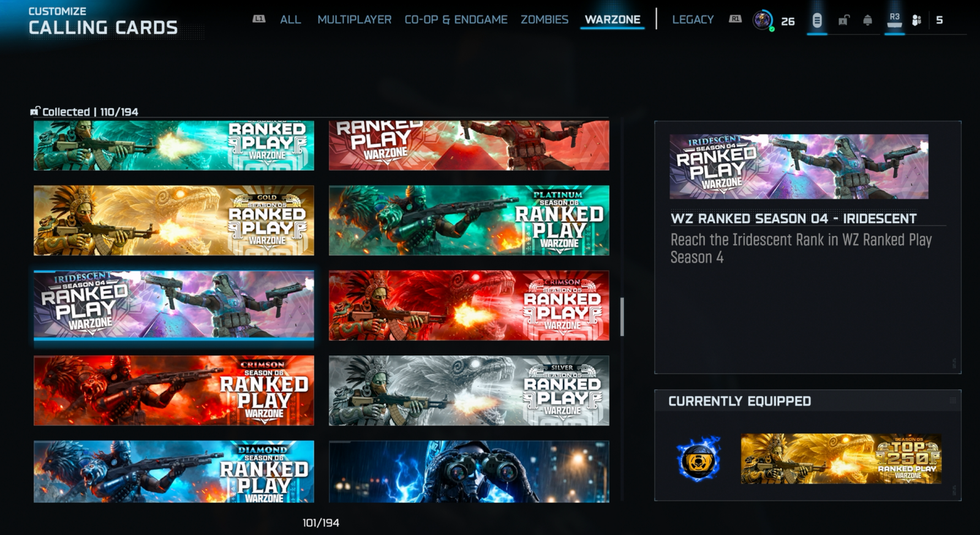This screenshot has height=535, width=980.
Task: Select the Platinum Season 06 calling card
Action: click(x=469, y=220)
